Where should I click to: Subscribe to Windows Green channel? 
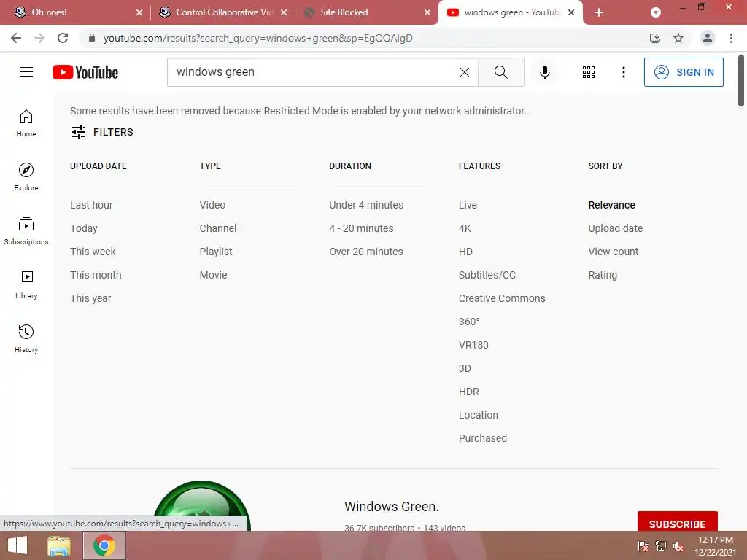click(678, 522)
